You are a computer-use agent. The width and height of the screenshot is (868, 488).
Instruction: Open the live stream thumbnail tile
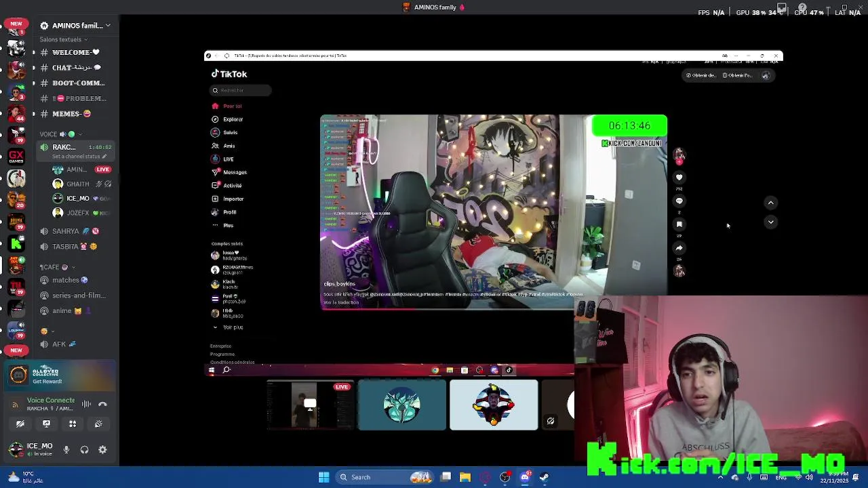pyautogui.click(x=311, y=405)
